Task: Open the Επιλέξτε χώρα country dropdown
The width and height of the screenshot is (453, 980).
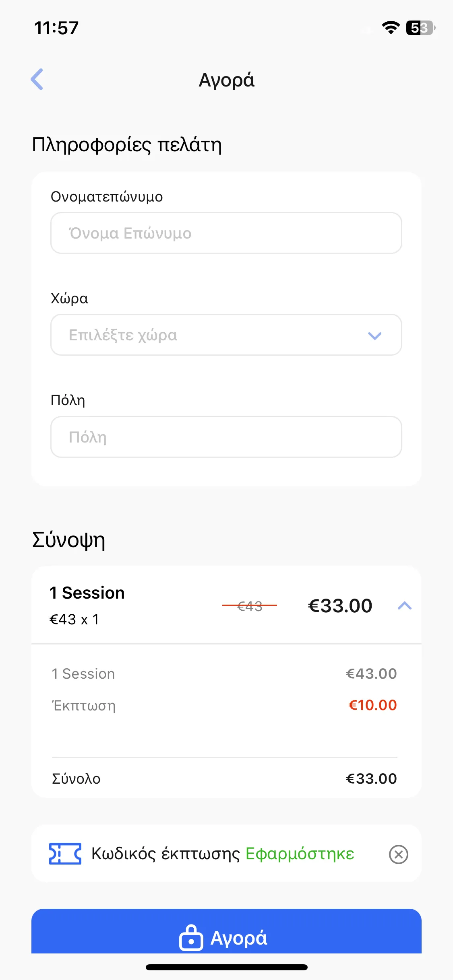Action: click(x=226, y=335)
